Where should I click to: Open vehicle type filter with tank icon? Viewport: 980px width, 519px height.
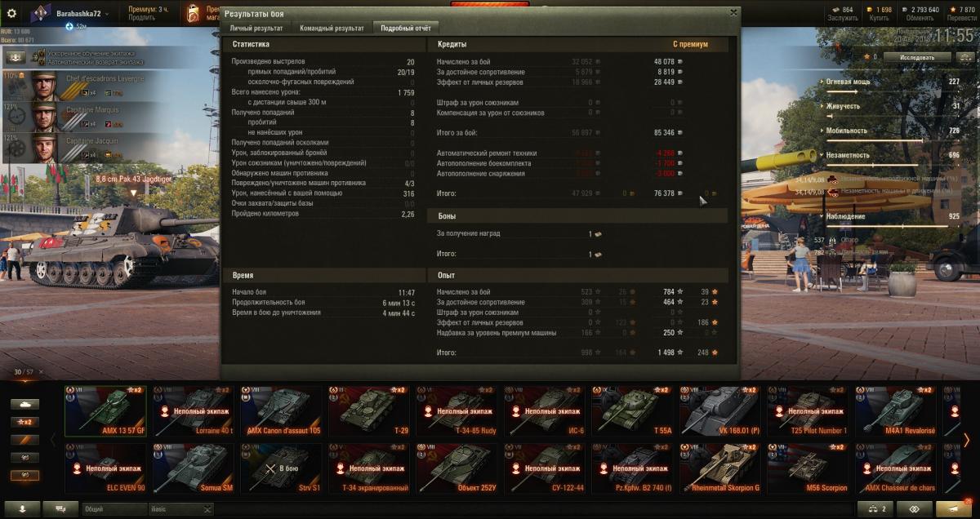24,404
